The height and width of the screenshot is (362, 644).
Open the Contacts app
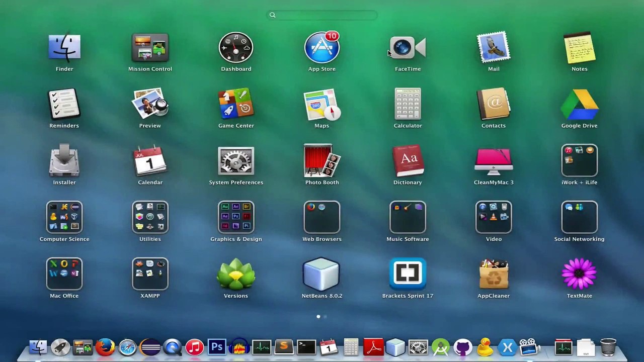[x=494, y=105]
